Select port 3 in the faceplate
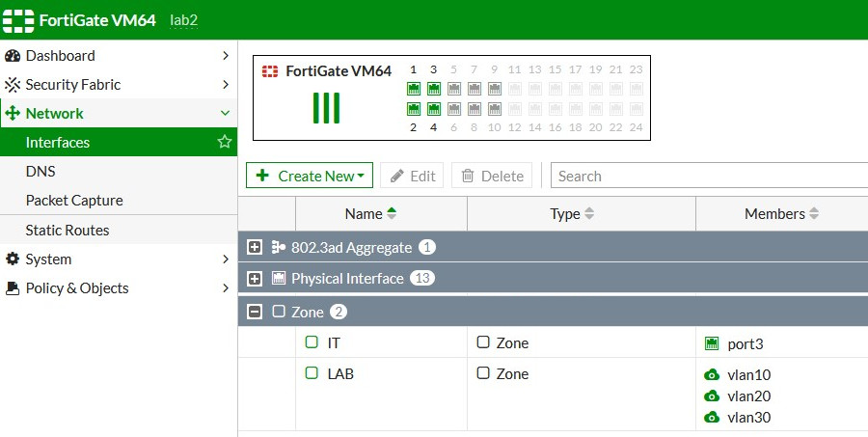868x437 pixels. pos(434,89)
